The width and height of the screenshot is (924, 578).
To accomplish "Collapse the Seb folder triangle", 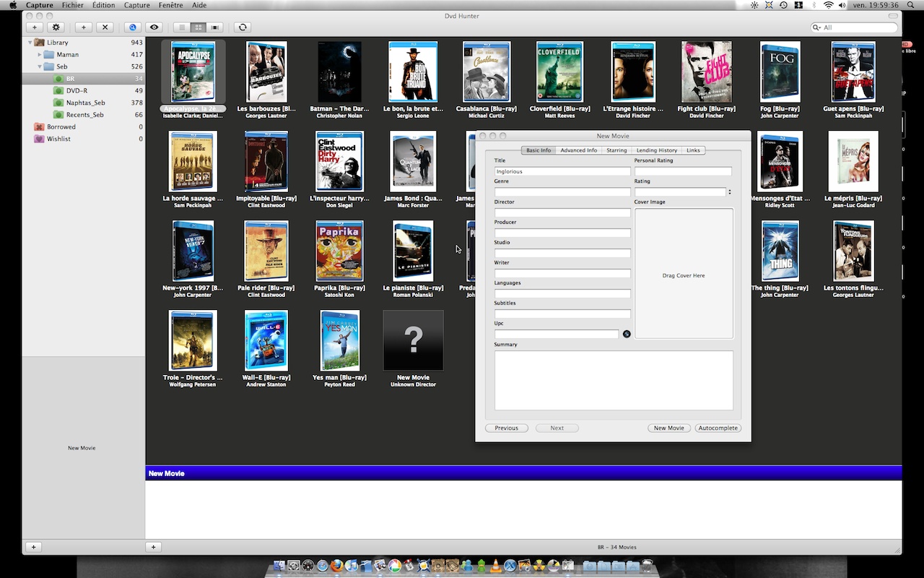I will (x=40, y=66).
